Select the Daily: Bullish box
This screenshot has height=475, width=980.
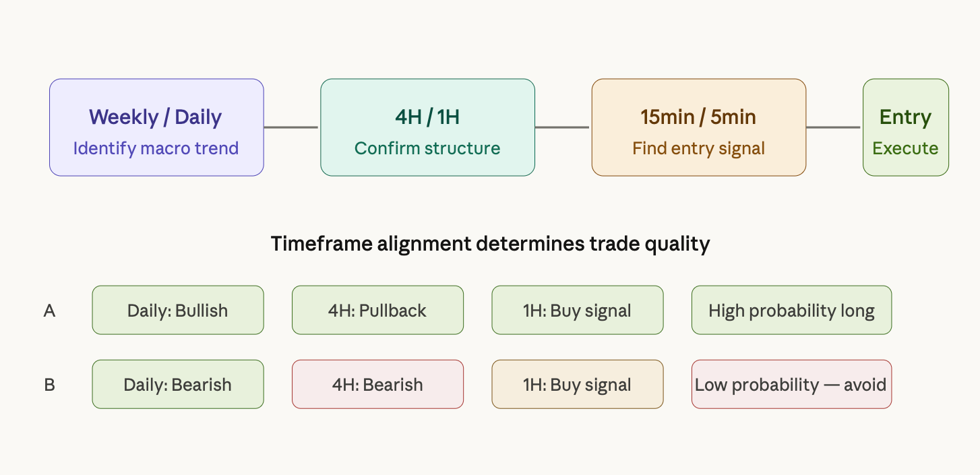coord(178,310)
